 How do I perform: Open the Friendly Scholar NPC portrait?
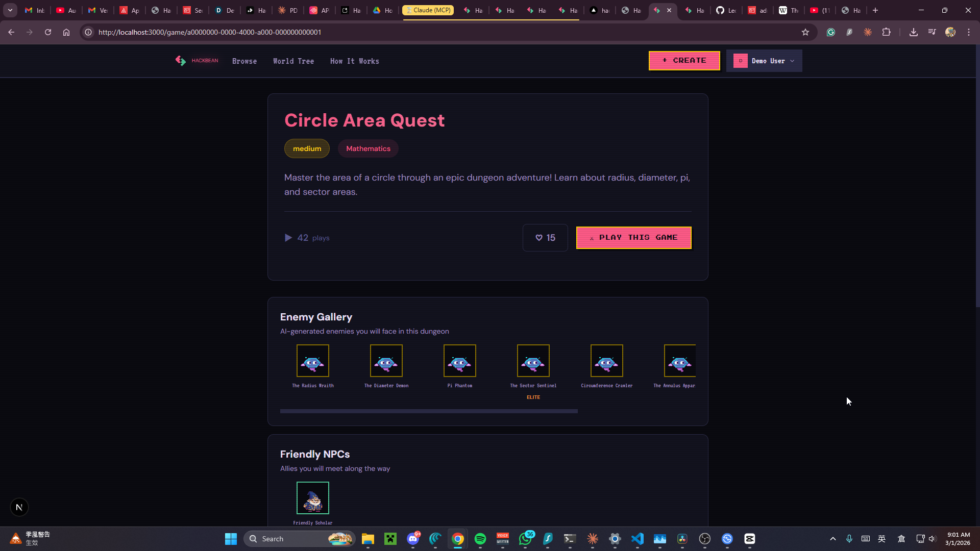tap(313, 498)
